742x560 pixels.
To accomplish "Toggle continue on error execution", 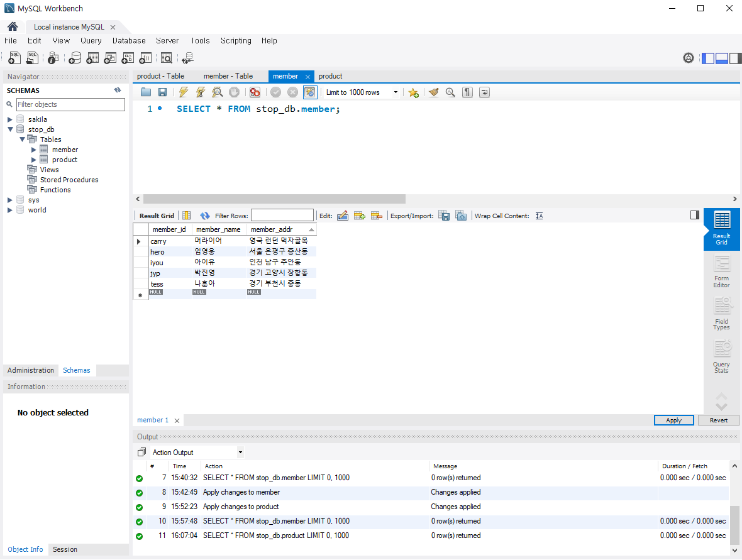I will (x=255, y=92).
